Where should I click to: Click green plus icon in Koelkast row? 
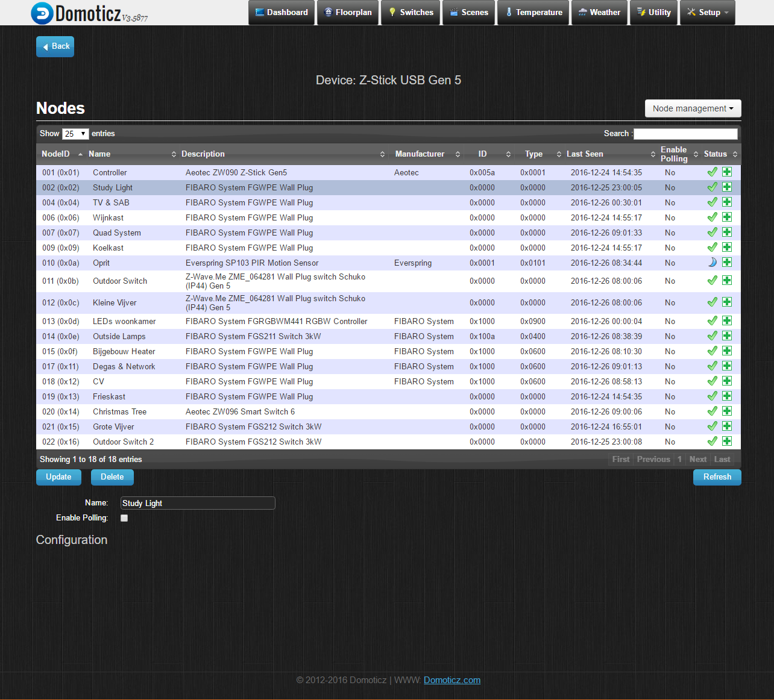(x=727, y=247)
